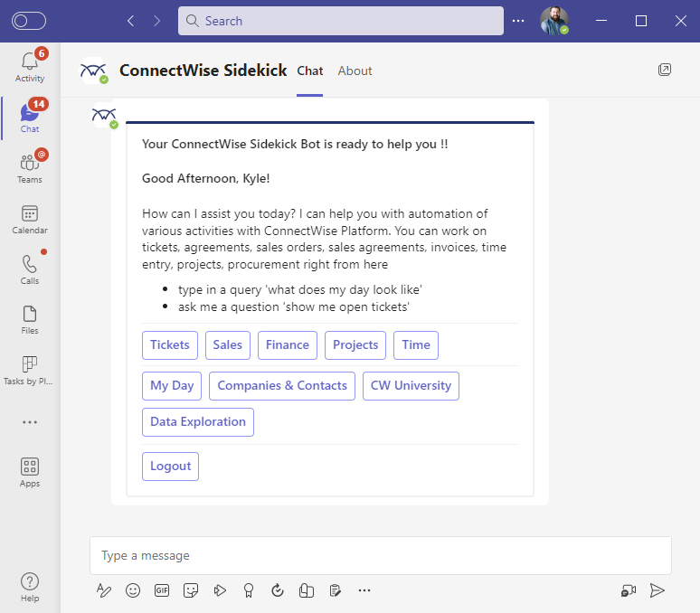This screenshot has height=613, width=700.
Task: Open Activity in the sidebar
Action: tap(30, 66)
